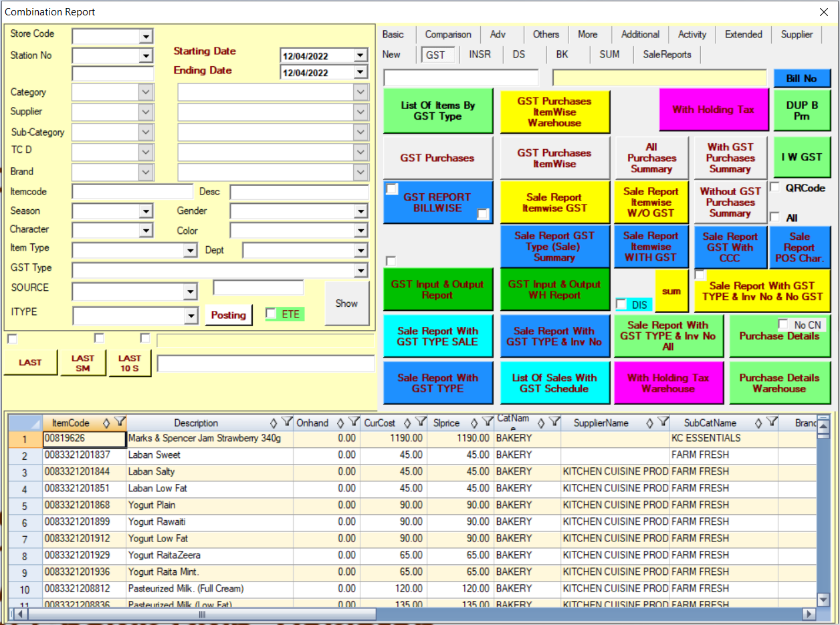Click the yellow sum button
The height and width of the screenshot is (625, 840).
click(671, 291)
